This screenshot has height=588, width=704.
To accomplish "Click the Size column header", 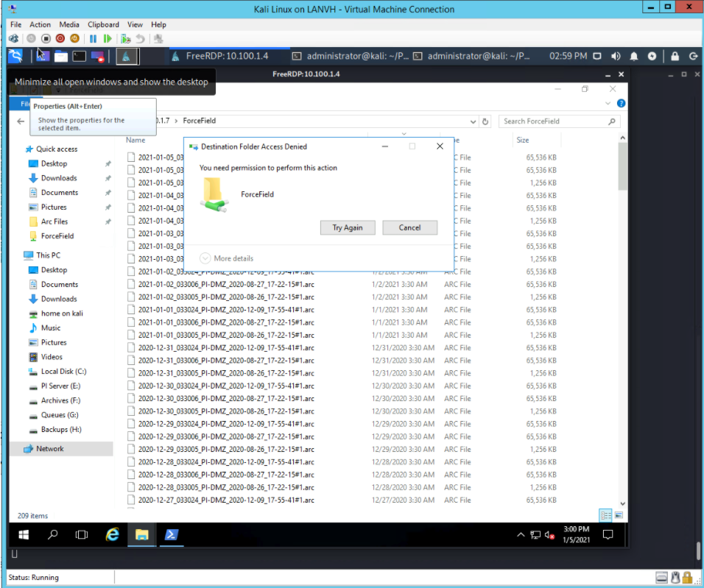I will [523, 140].
